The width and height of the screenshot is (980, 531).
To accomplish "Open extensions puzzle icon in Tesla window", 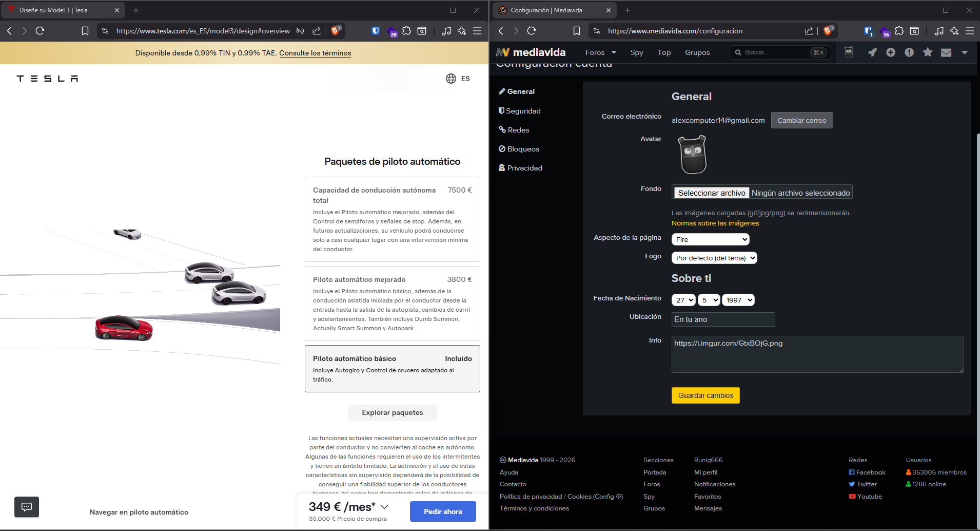I will tap(407, 31).
